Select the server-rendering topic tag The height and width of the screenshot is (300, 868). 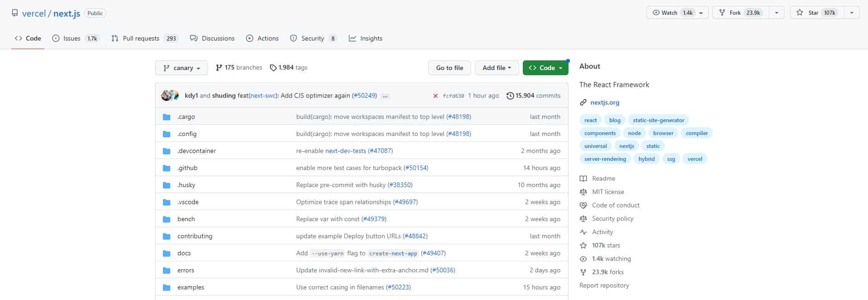click(605, 159)
